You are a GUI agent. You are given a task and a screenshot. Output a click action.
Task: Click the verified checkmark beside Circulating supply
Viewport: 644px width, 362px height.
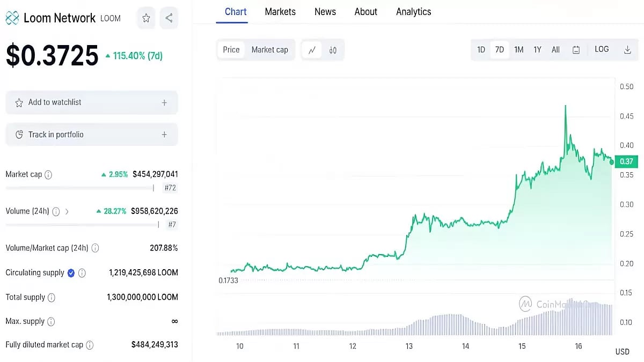(x=71, y=272)
